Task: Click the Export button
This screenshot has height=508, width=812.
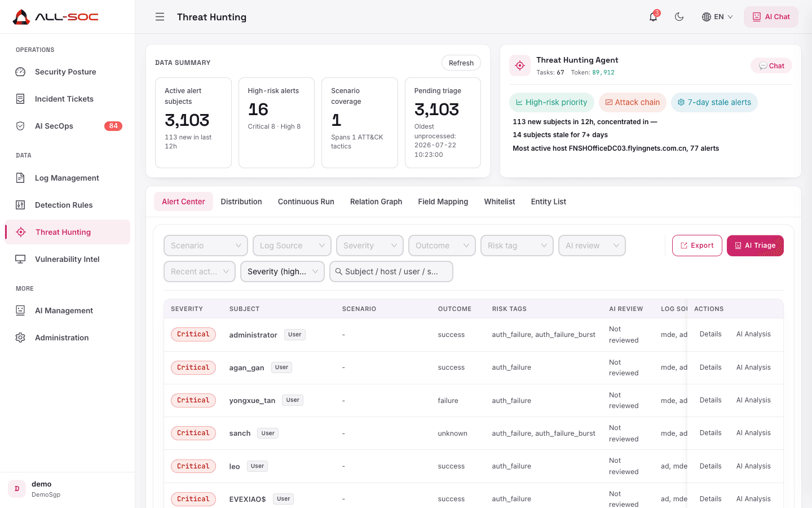Action: [x=697, y=246]
